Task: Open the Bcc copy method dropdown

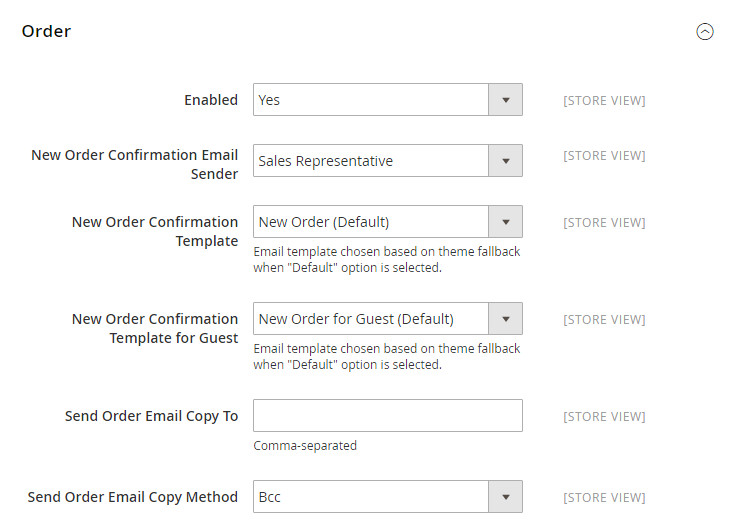Action: (x=387, y=496)
